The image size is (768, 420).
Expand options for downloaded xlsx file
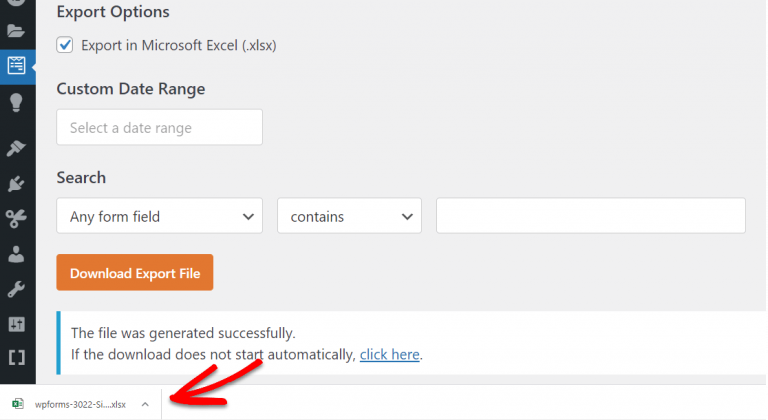click(x=145, y=404)
